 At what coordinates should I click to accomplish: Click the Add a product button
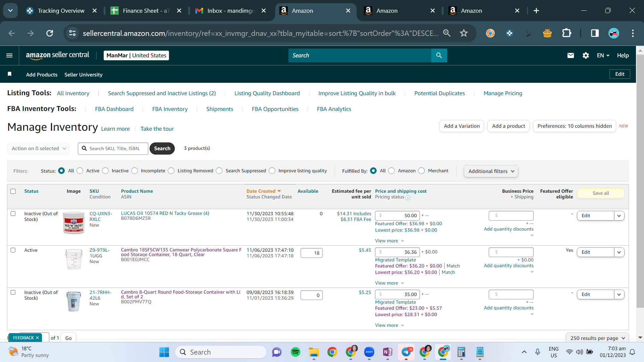[x=508, y=126]
